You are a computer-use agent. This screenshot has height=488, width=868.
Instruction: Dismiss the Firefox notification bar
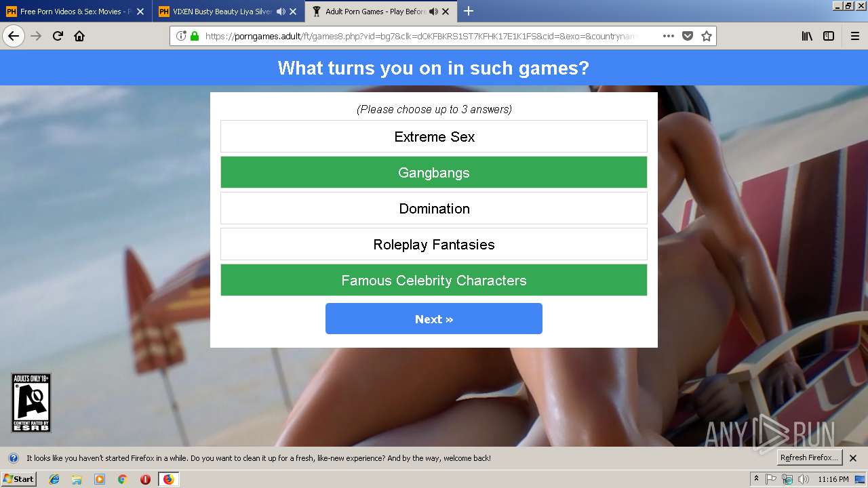point(853,458)
